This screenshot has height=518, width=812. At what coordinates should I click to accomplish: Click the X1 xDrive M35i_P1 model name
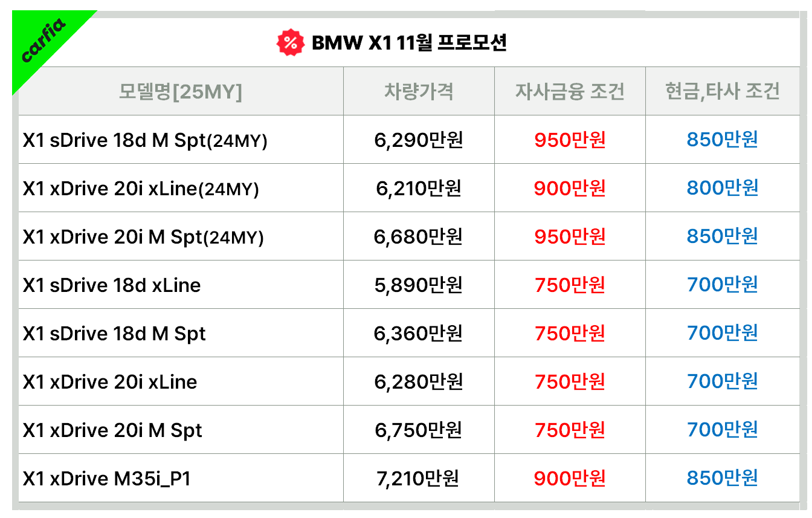pos(107,479)
